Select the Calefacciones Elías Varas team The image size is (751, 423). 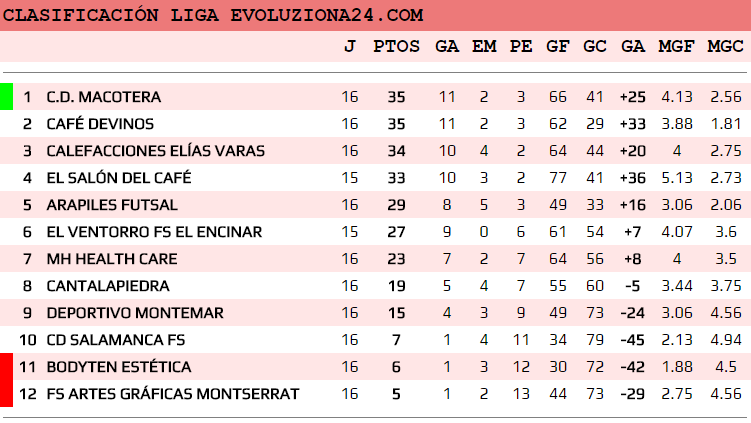pos(155,151)
